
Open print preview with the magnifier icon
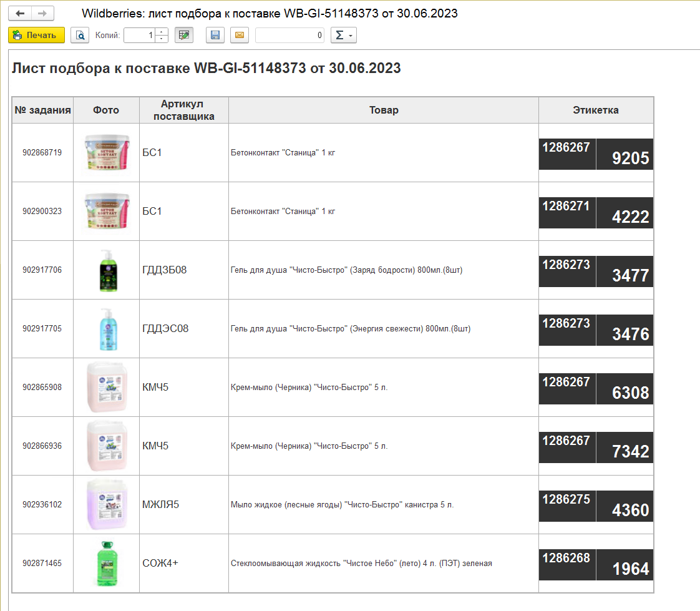(x=80, y=36)
